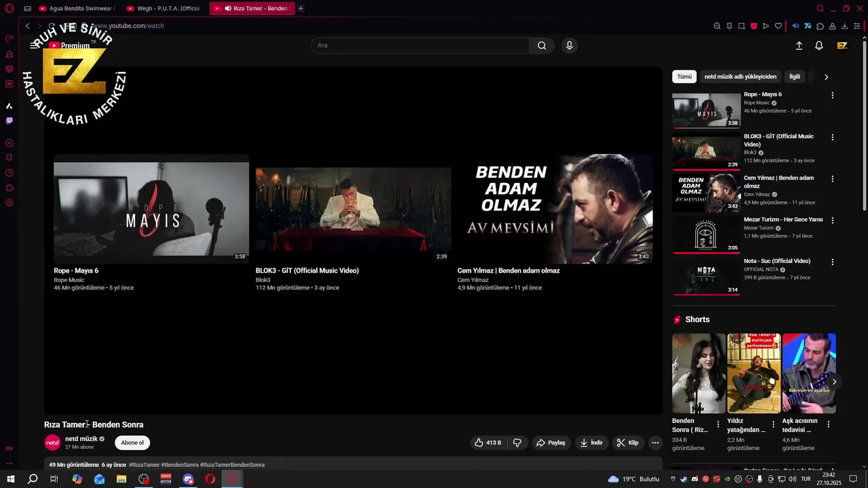This screenshot has height=488, width=868.
Task: Click the pin icon in address bar
Action: 730,26
